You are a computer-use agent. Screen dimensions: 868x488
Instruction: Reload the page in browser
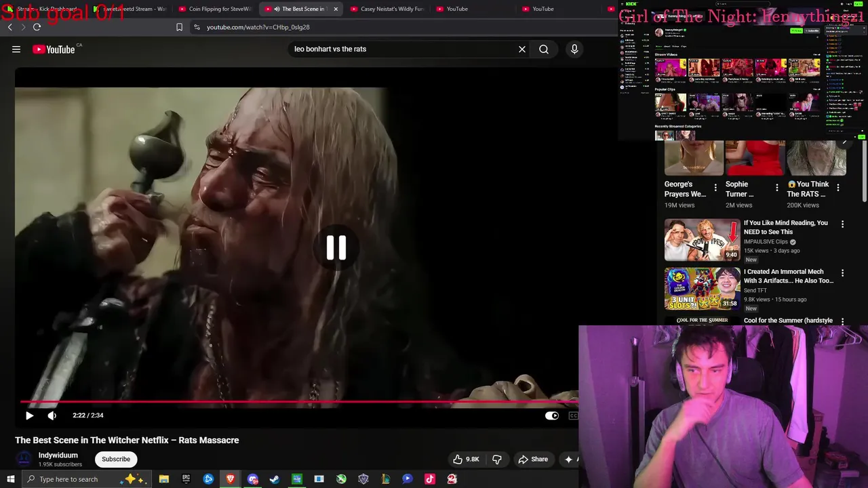click(x=37, y=27)
